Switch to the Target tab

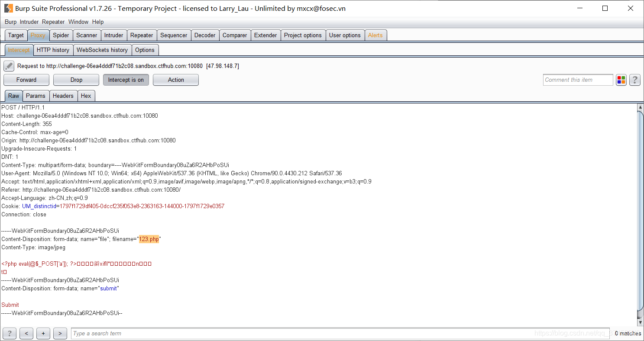pos(16,35)
